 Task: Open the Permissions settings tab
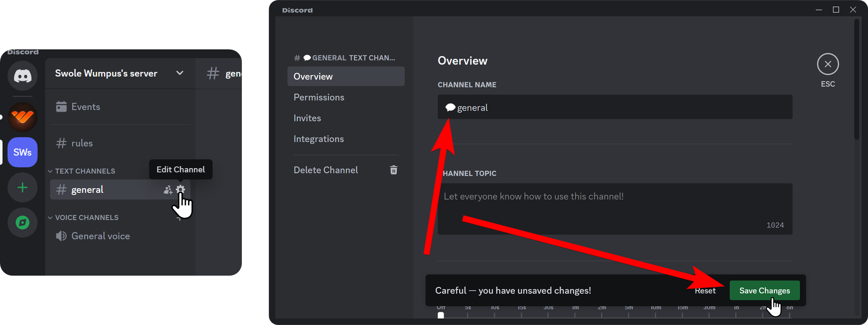click(x=346, y=97)
